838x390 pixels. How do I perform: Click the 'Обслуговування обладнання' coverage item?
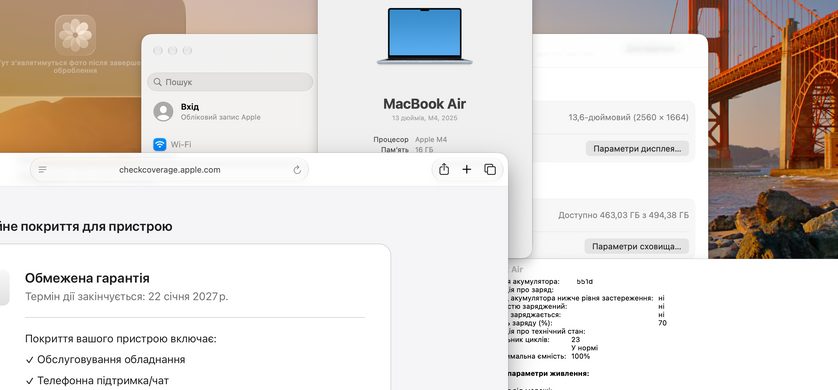pyautogui.click(x=111, y=360)
